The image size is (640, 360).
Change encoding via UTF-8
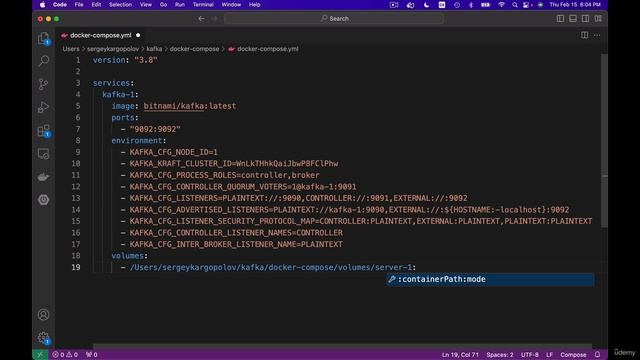coord(529,355)
